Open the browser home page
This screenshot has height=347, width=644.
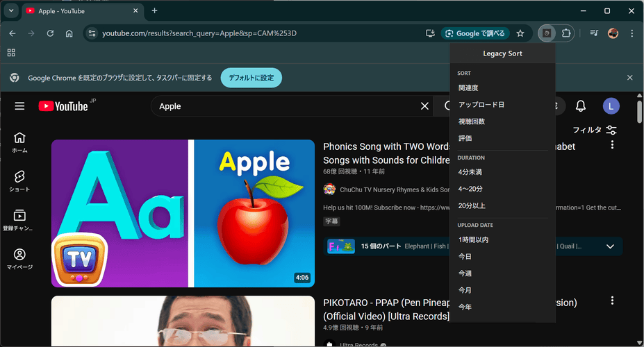69,33
